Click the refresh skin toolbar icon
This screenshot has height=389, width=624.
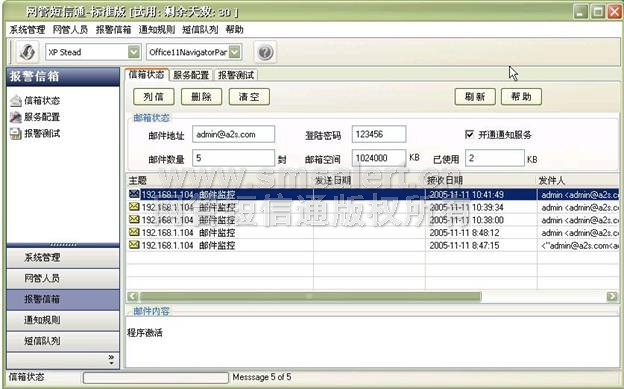[27, 52]
